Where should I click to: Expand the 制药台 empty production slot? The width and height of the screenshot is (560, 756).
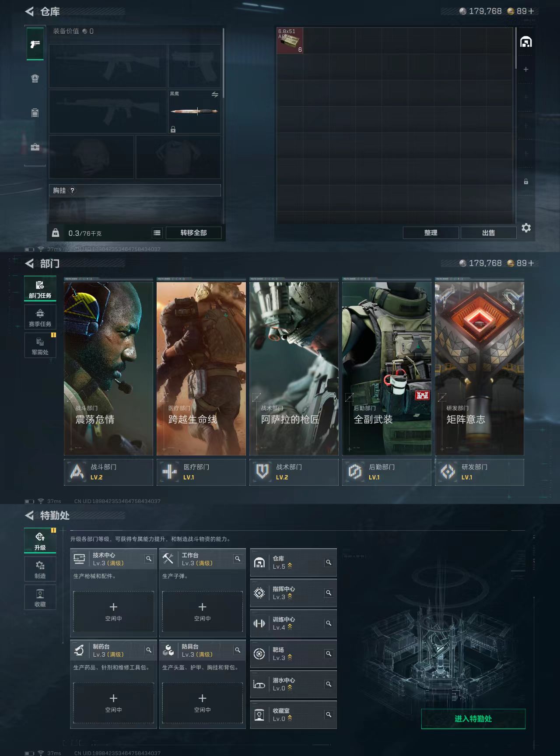[113, 702]
